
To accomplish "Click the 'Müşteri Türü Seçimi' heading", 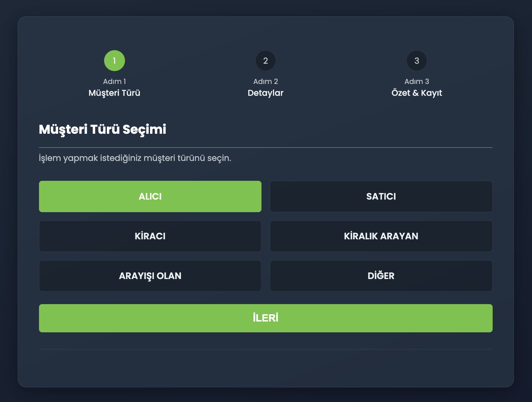I will [x=102, y=129].
